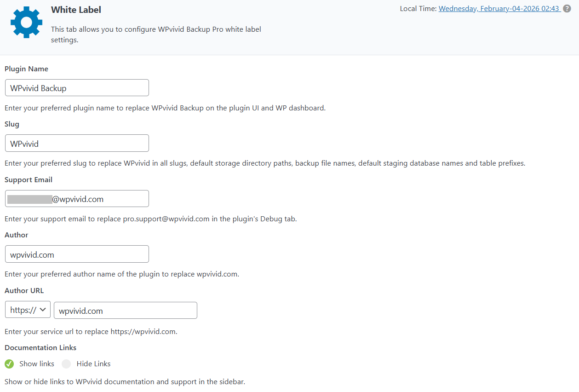Click the Author URL domain field
This screenshot has height=392, width=579.
tap(125, 311)
